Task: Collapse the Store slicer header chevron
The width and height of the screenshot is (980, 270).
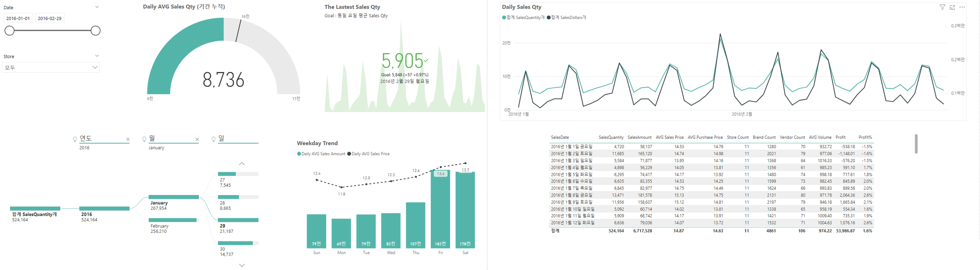Action: click(97, 56)
